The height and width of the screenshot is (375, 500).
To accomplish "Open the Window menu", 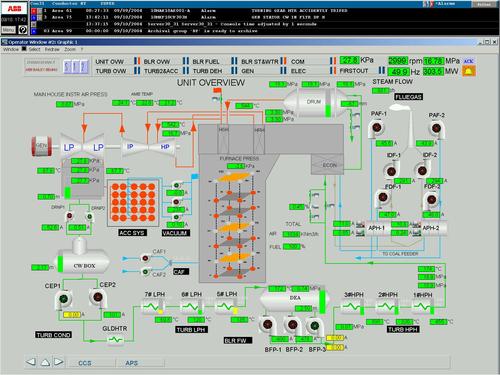I will coord(11,49).
